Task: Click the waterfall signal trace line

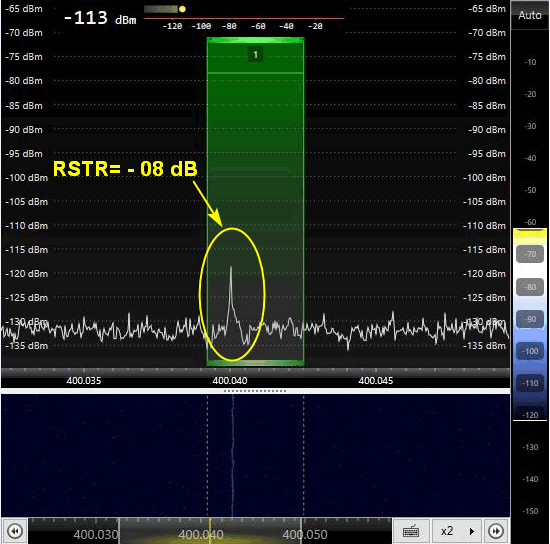Action: [x=233, y=456]
